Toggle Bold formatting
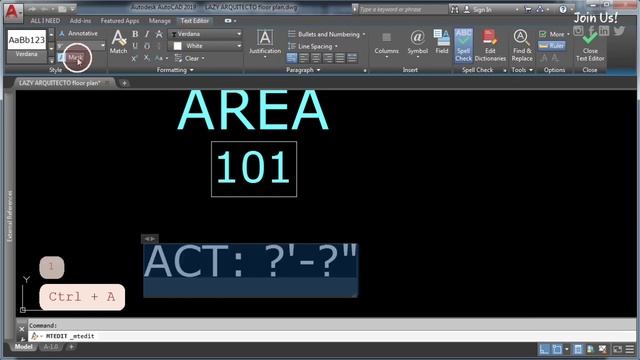The height and width of the screenshot is (360, 640). (135, 34)
